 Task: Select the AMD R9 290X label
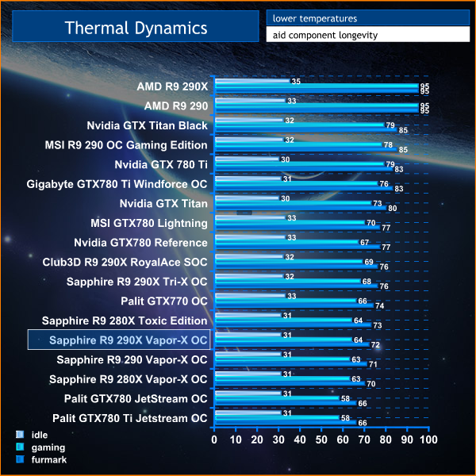pos(172,86)
